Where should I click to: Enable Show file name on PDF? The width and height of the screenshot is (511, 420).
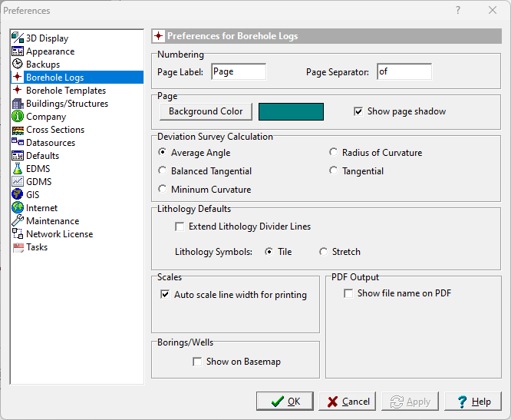pos(348,293)
